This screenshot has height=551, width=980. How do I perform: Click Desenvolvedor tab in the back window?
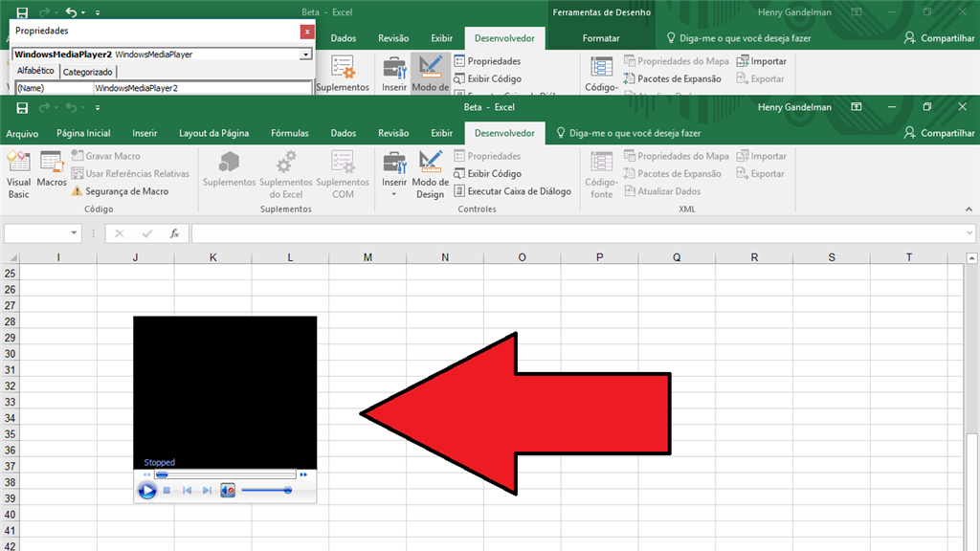tap(504, 38)
